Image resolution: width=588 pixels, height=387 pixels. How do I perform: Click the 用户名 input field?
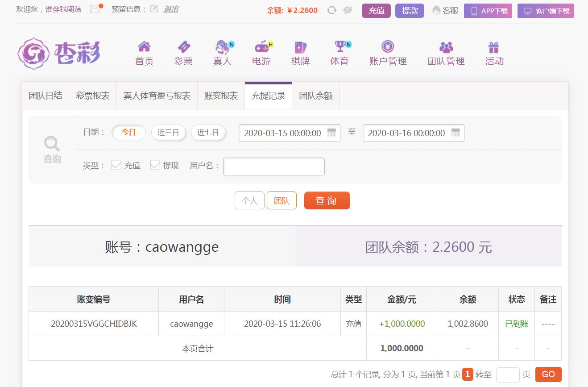click(x=274, y=166)
